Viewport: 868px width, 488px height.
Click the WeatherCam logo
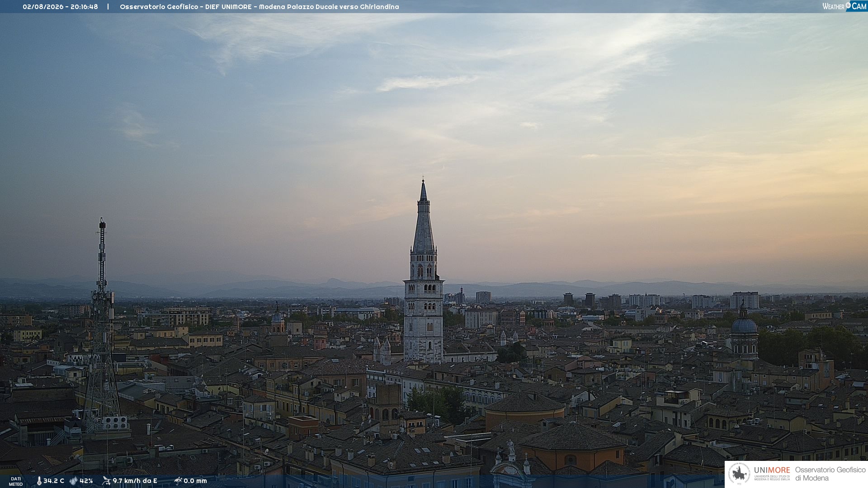click(844, 6)
